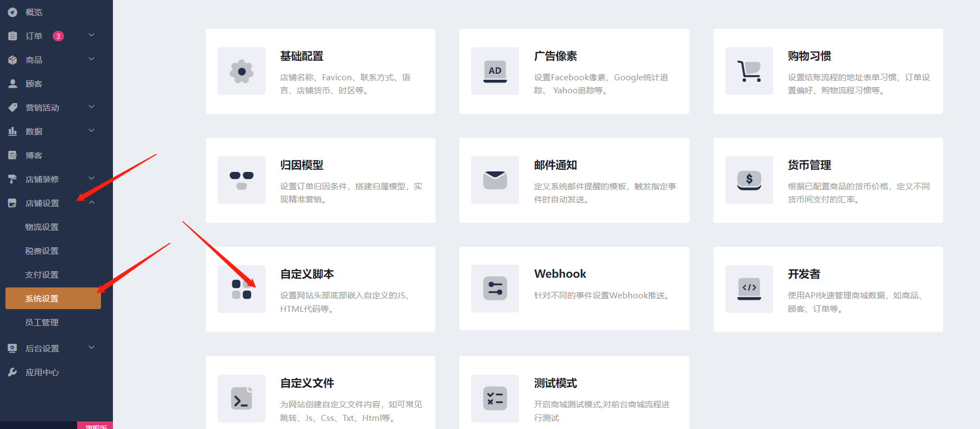980x429 pixels.
Task: Open the 自定义脚本 grid icon
Action: tap(242, 289)
